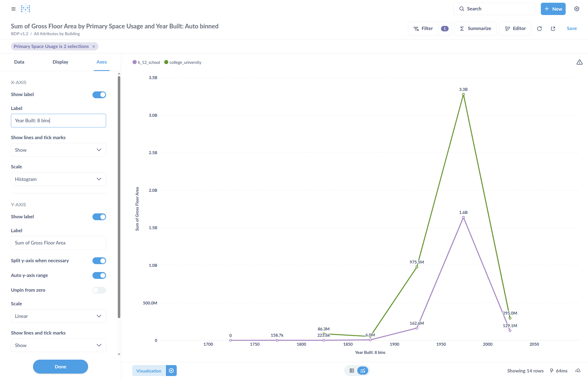Switch to the Display tab

(60, 62)
